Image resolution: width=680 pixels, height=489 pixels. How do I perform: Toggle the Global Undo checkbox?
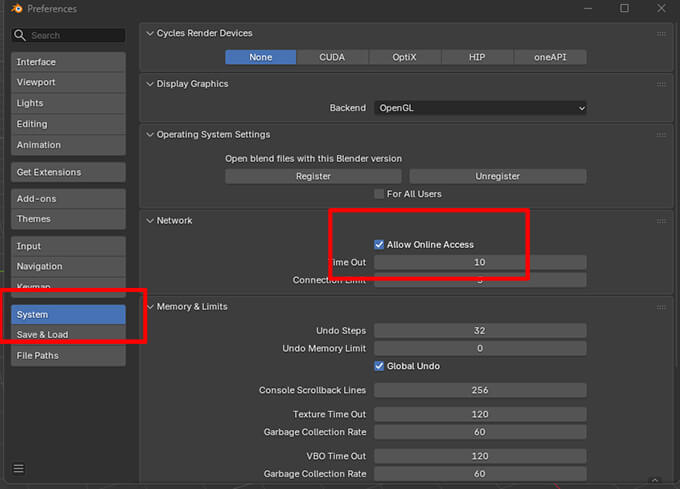tap(380, 366)
